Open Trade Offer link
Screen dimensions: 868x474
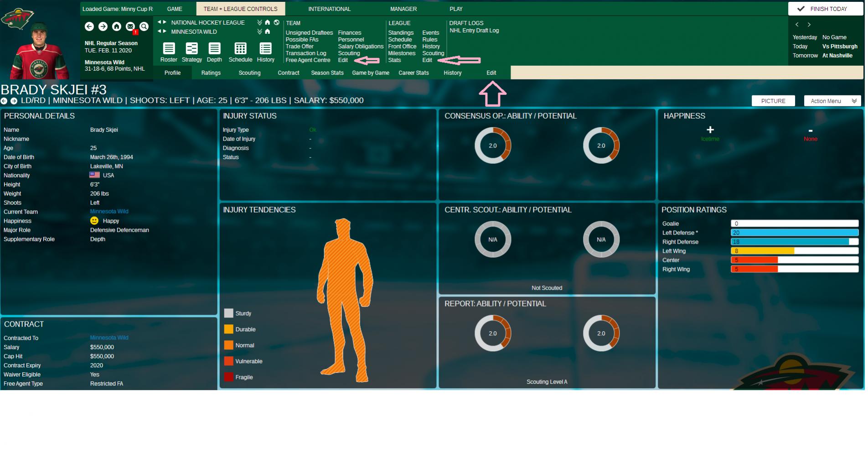pos(300,47)
